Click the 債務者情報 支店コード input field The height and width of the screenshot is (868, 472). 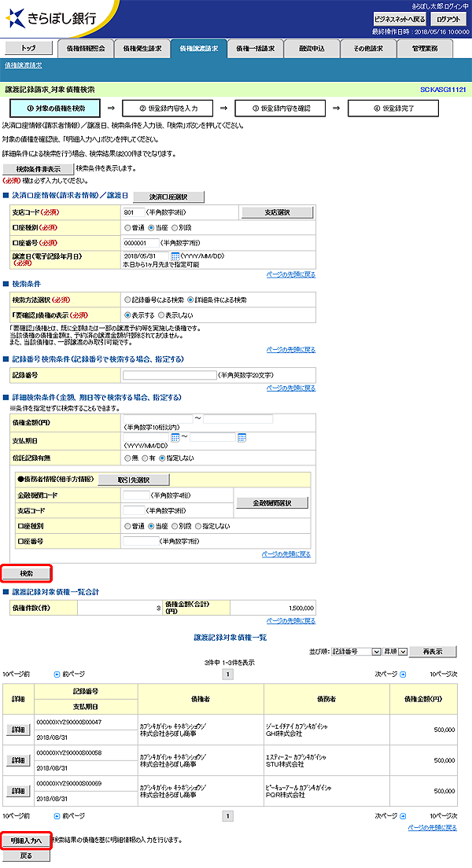(134, 510)
